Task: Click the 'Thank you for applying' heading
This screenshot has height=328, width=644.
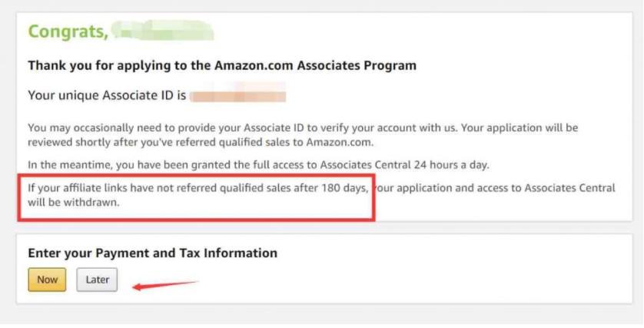Action: click(x=221, y=65)
